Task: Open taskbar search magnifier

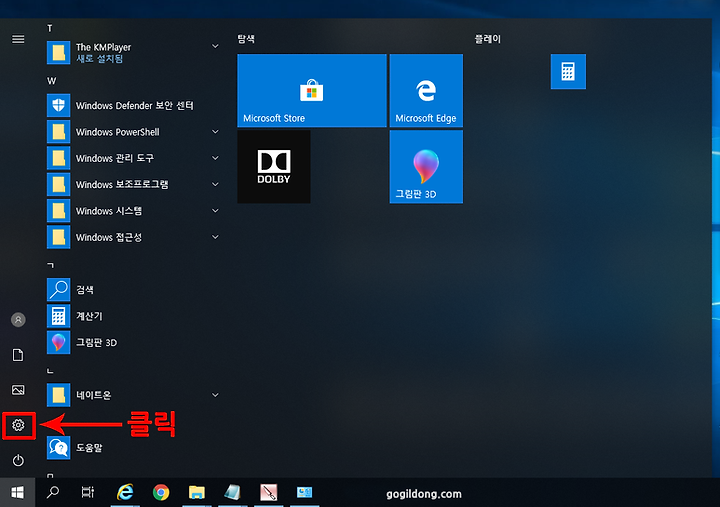Action: click(53, 493)
